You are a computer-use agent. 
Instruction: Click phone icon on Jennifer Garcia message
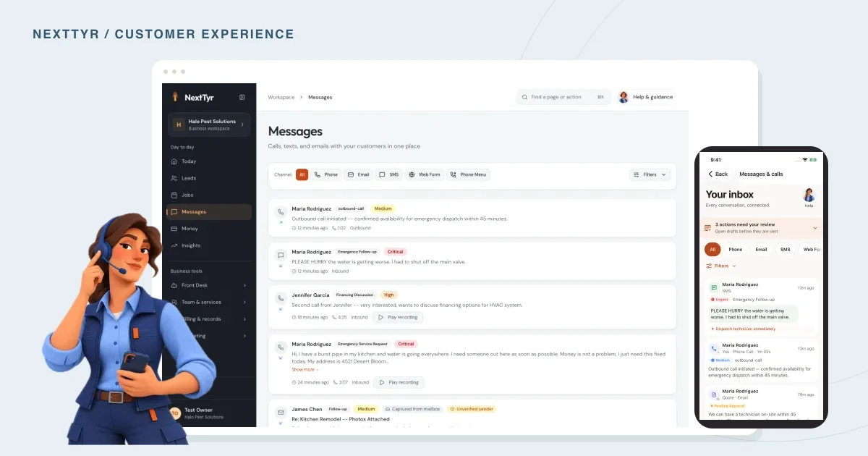pos(281,297)
